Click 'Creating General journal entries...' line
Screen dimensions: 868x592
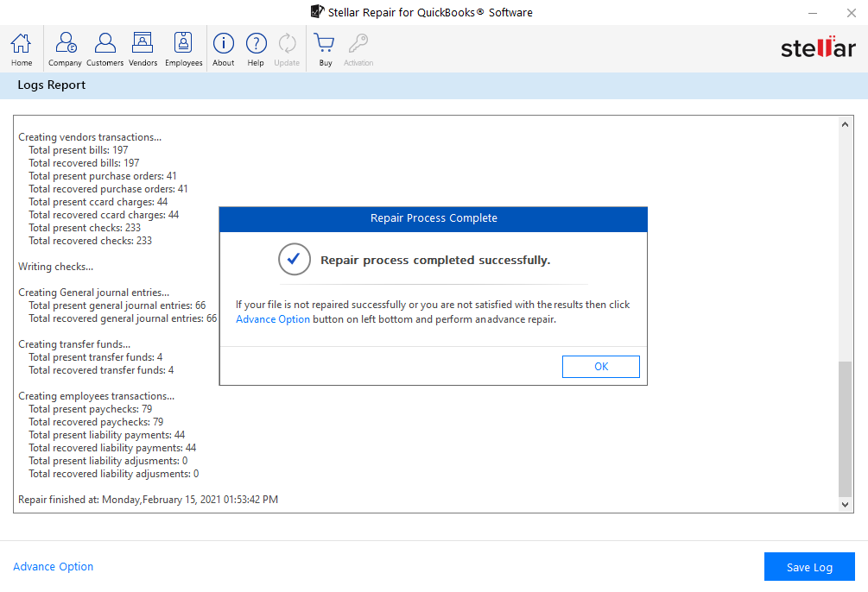tap(93, 293)
